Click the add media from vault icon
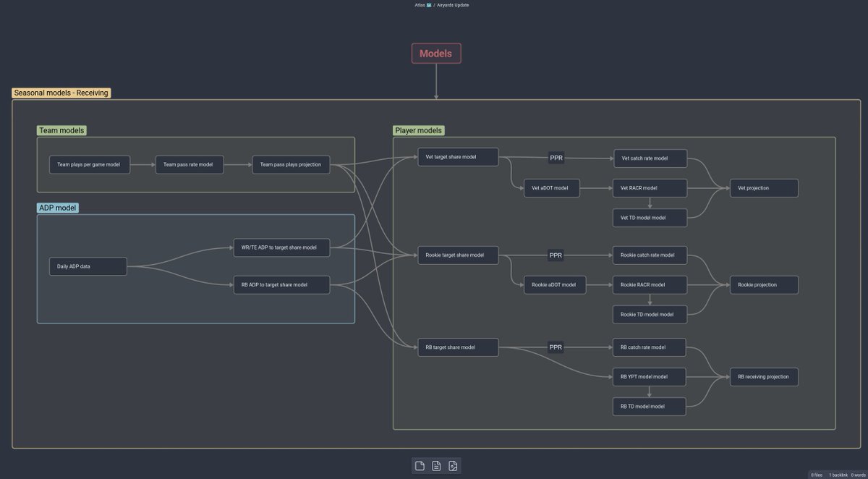868x479 pixels. [454, 465]
